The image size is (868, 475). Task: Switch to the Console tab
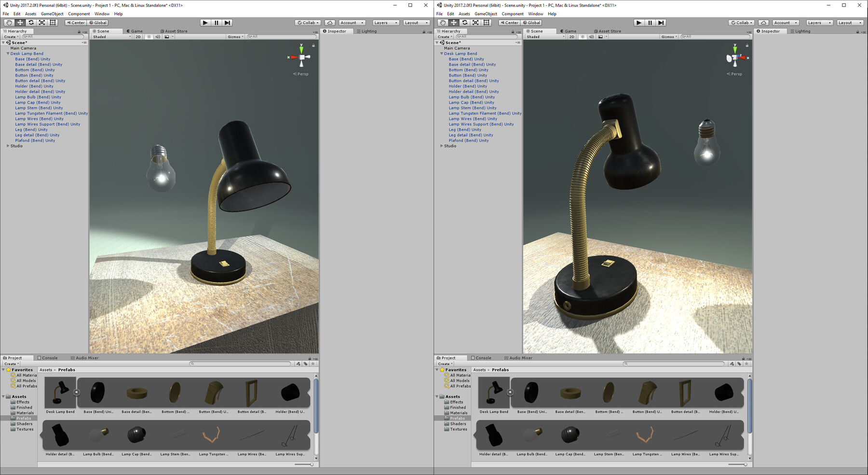tap(48, 358)
